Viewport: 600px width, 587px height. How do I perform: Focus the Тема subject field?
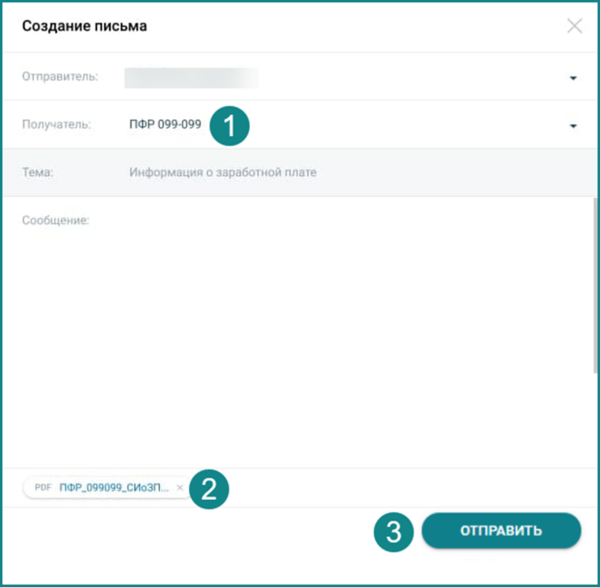(300, 172)
